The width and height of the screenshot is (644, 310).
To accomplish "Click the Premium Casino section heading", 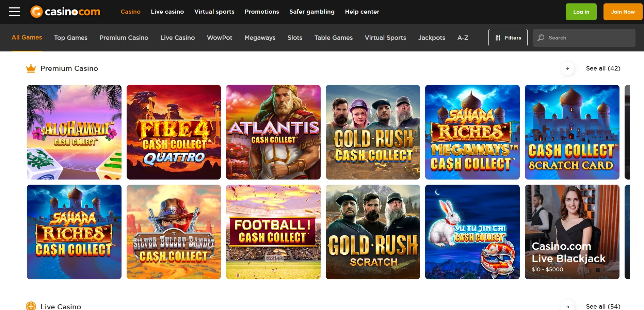I will click(69, 68).
